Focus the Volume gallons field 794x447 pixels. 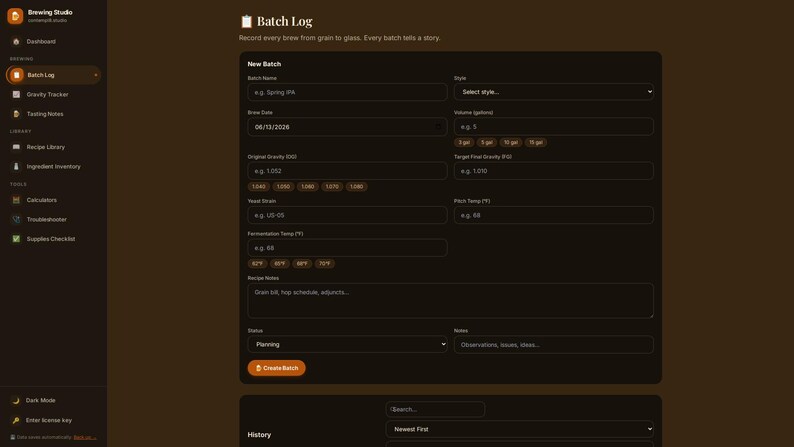pyautogui.click(x=553, y=127)
